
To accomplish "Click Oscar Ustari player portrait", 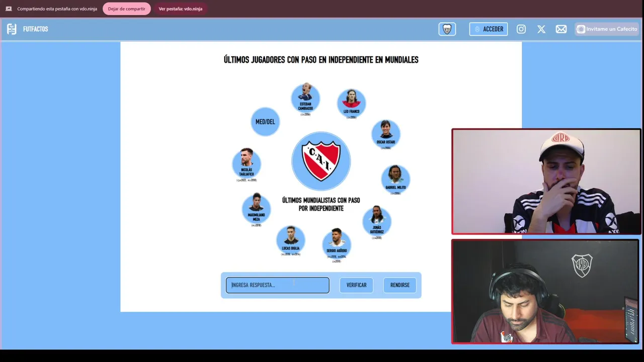I will click(x=386, y=133).
